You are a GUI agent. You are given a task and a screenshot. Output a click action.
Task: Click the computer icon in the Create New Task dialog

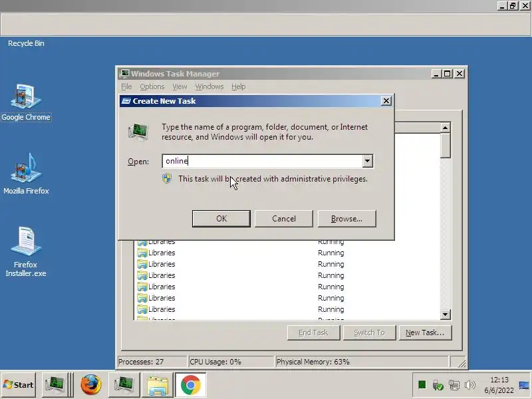[x=138, y=132]
